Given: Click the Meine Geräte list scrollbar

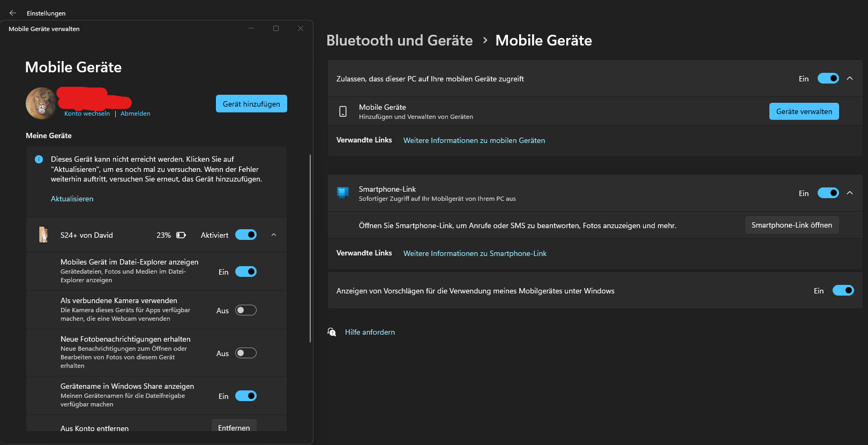Looking at the screenshot, I should (x=310, y=249).
